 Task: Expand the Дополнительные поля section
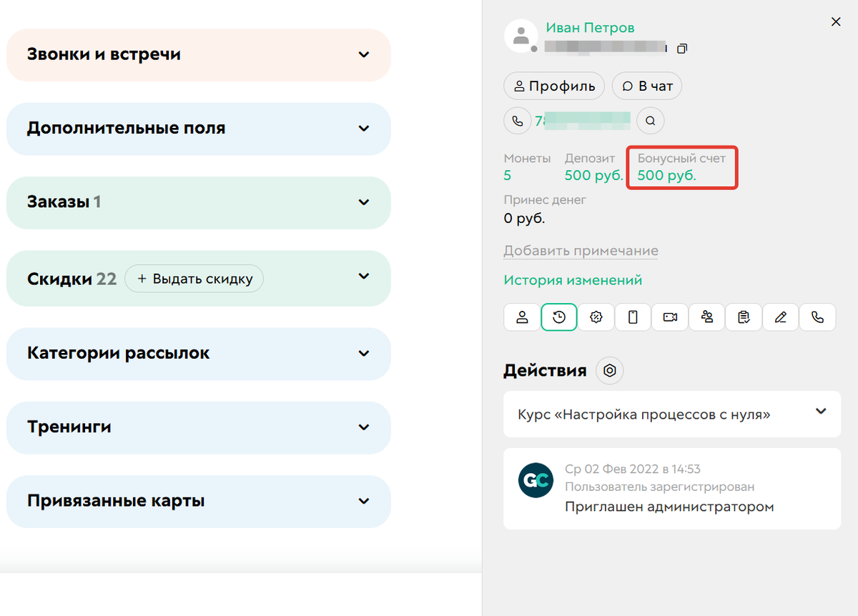(x=198, y=129)
